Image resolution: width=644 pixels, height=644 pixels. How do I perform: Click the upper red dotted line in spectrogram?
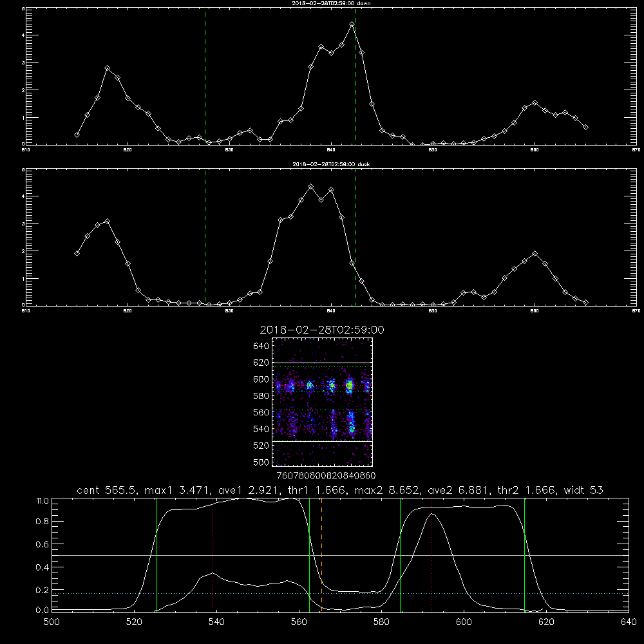tap(323, 386)
